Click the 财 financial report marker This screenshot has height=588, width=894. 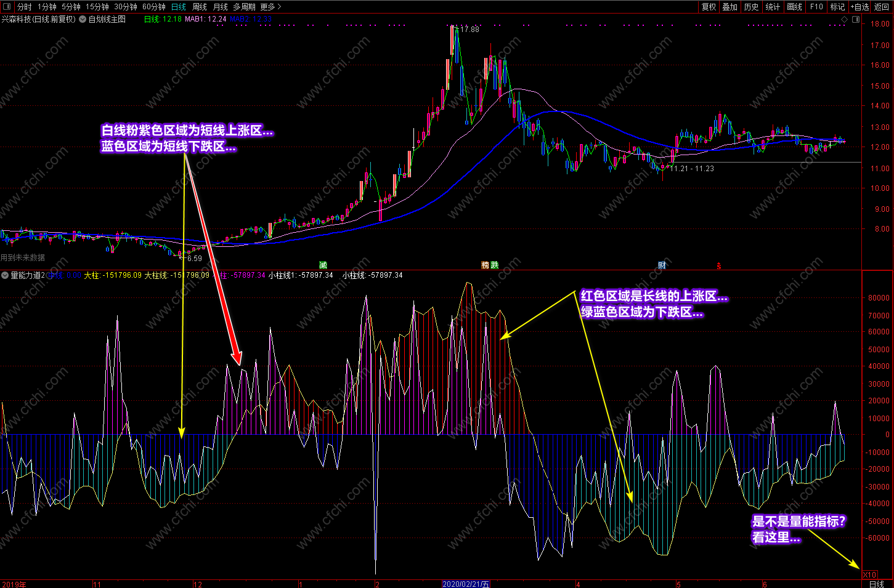[x=662, y=265]
